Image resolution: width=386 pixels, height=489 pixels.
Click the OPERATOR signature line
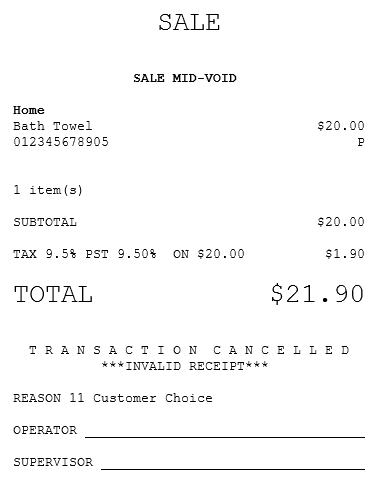click(225, 437)
